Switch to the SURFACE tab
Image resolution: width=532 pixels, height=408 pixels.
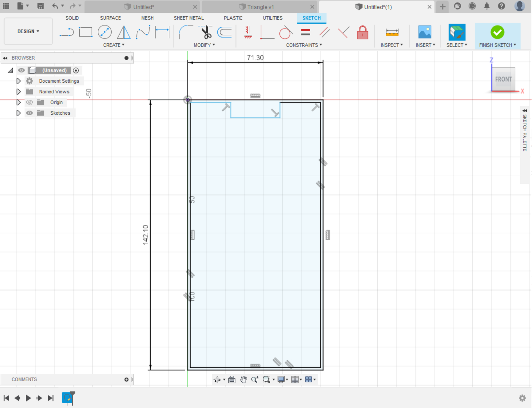110,18
